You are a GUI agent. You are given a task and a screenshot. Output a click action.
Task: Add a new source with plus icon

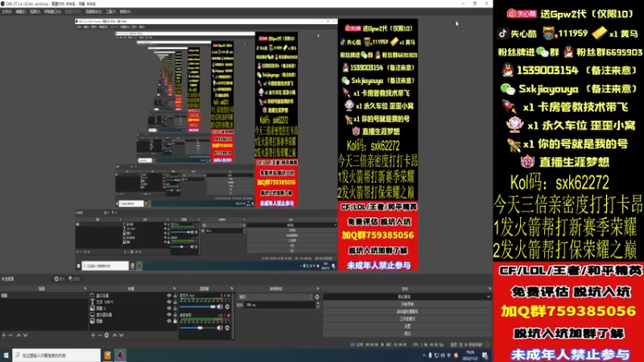(93, 335)
